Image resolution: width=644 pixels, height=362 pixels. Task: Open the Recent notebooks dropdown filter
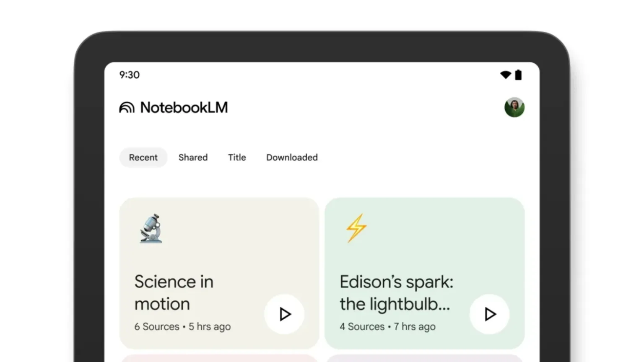point(143,158)
